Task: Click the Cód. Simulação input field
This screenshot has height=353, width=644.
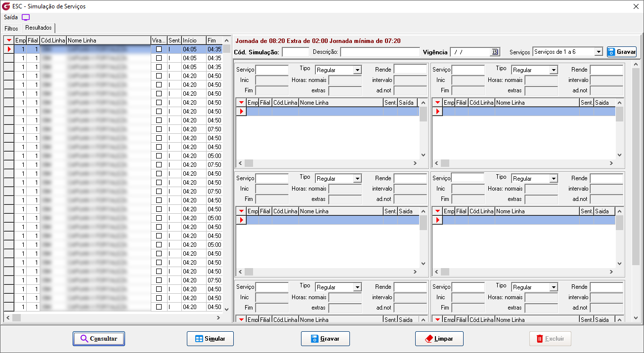Action: (x=296, y=52)
